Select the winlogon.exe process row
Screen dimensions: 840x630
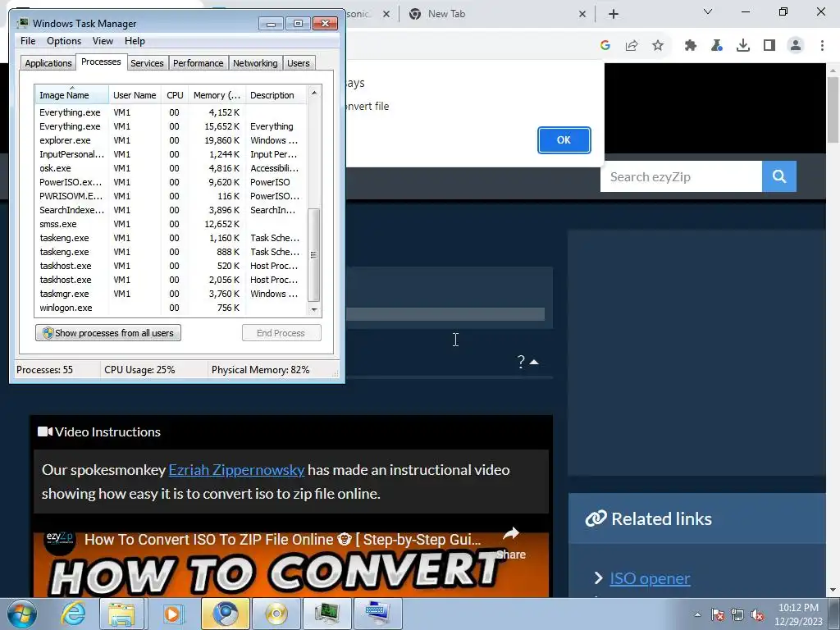point(171,308)
